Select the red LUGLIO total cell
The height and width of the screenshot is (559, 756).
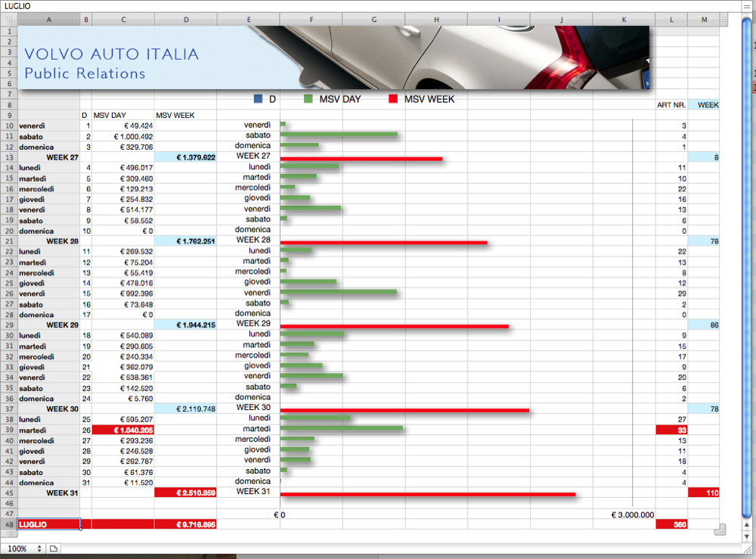point(48,524)
